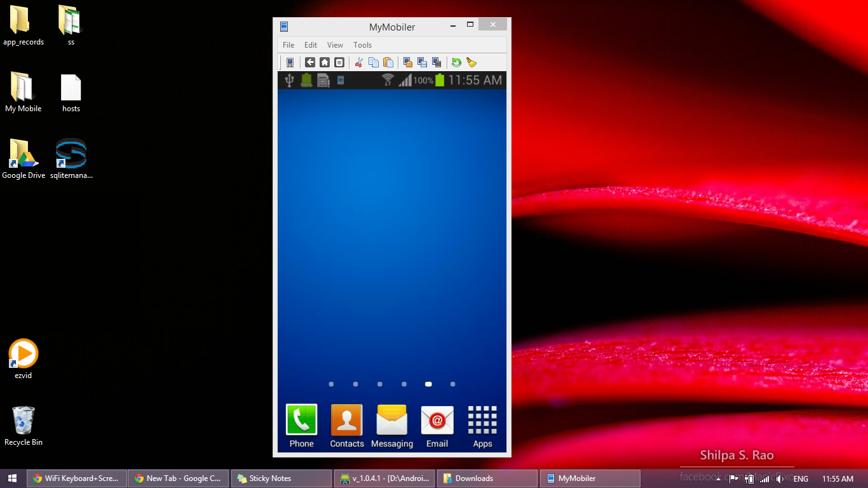Select the hosts file on desktop
The image size is (868, 488).
(x=71, y=93)
